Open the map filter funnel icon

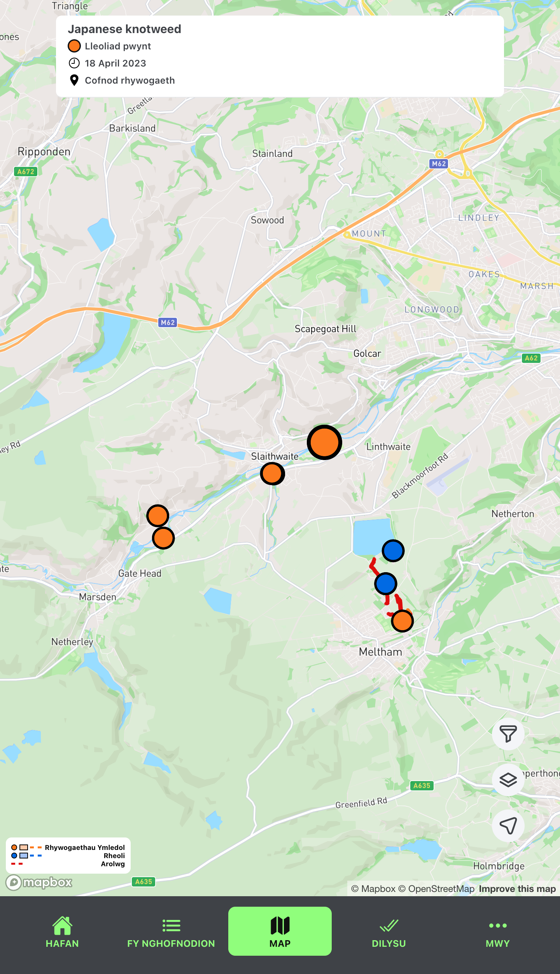[x=508, y=734]
